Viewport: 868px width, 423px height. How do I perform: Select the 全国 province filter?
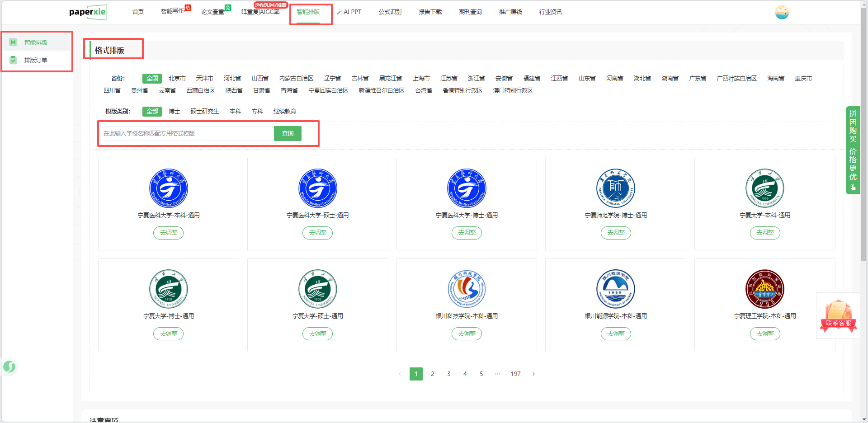tap(152, 79)
